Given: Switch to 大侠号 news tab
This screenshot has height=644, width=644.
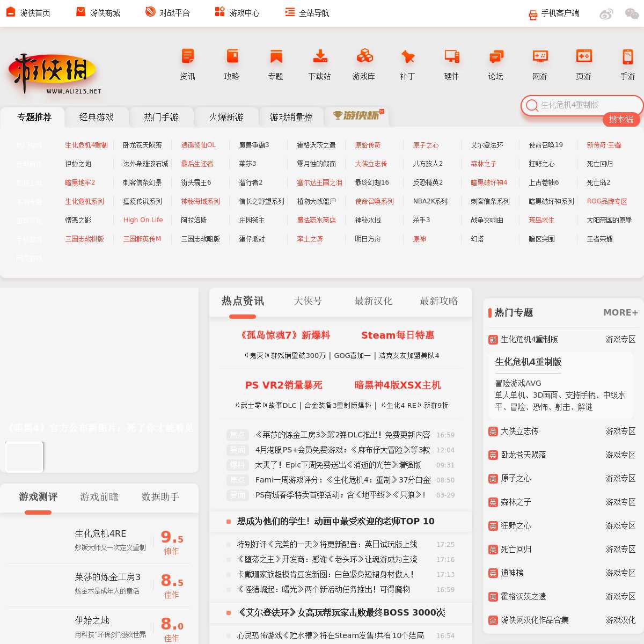Looking at the screenshot, I should (308, 301).
